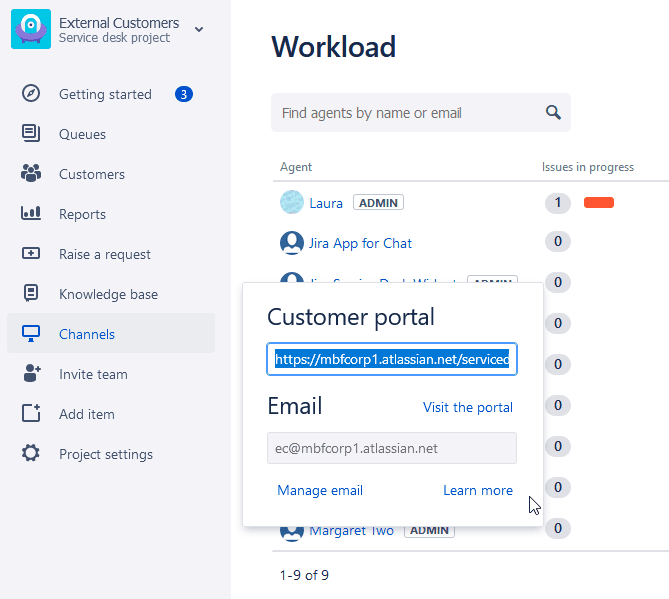Open the Manage email link

point(320,490)
